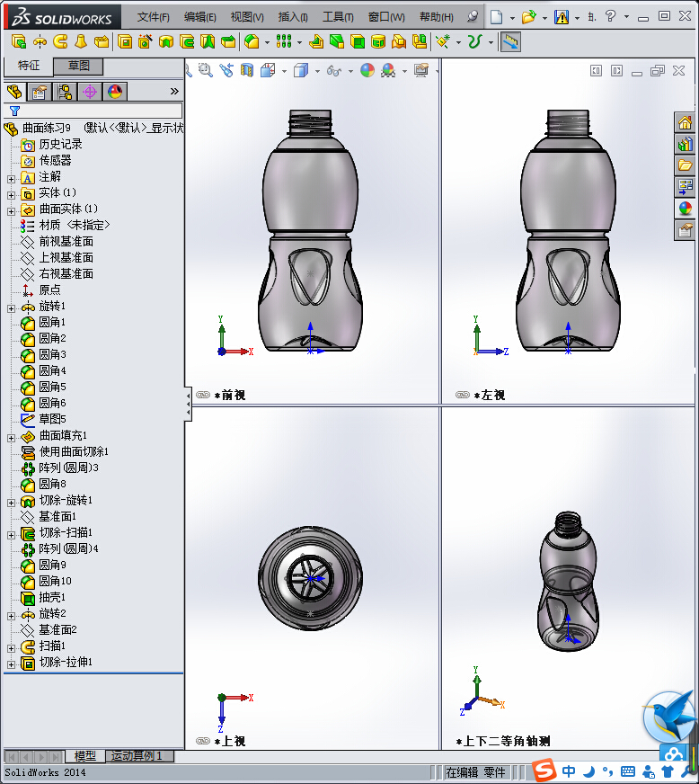The image size is (699, 784).
Task: Open the 文件(F) menu
Action: pos(154,17)
